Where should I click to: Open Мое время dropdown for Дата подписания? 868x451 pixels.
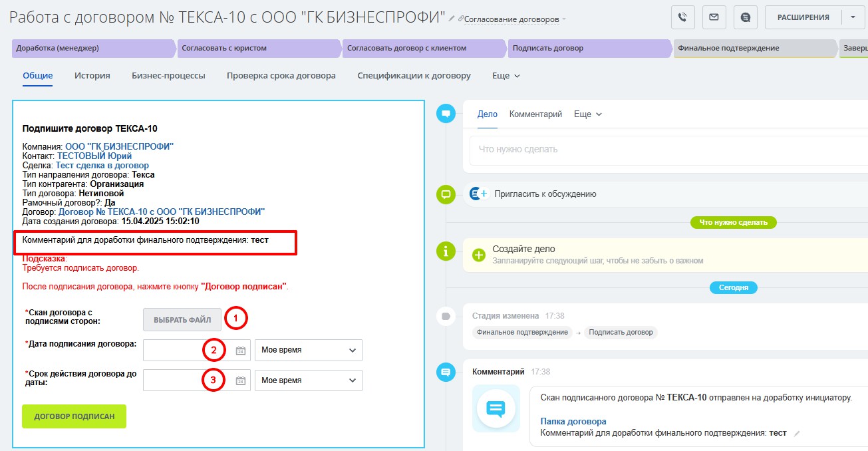coord(308,350)
